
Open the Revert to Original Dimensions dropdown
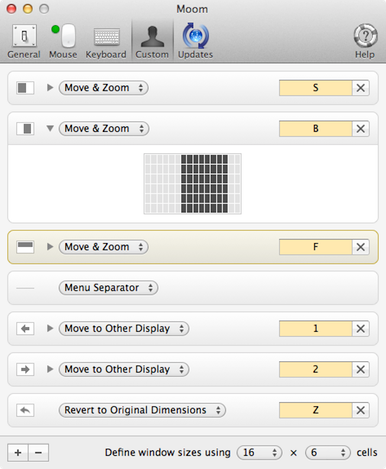pyautogui.click(x=142, y=410)
